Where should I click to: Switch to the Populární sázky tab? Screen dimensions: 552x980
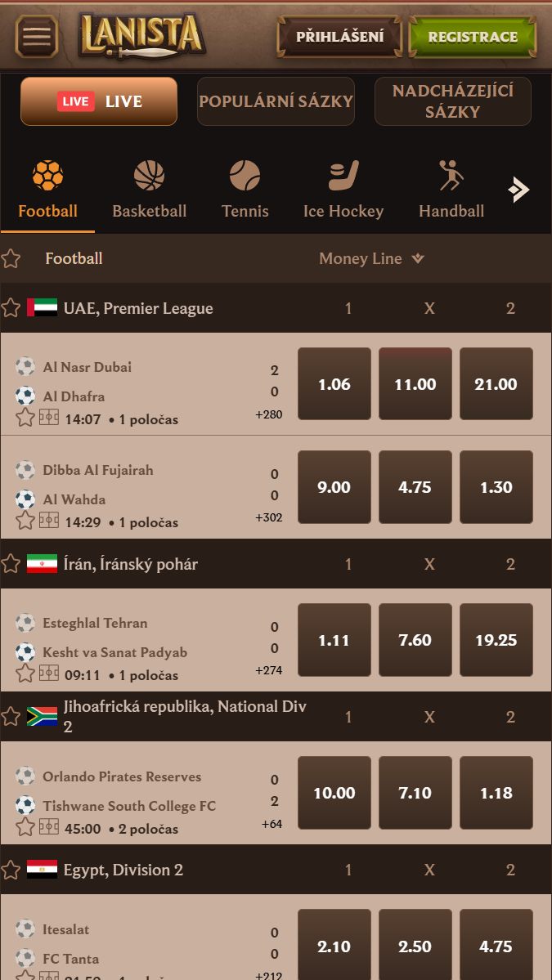(x=276, y=101)
